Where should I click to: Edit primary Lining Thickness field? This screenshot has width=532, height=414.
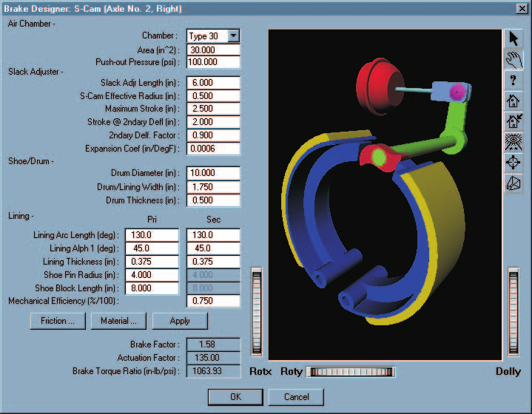pos(152,262)
